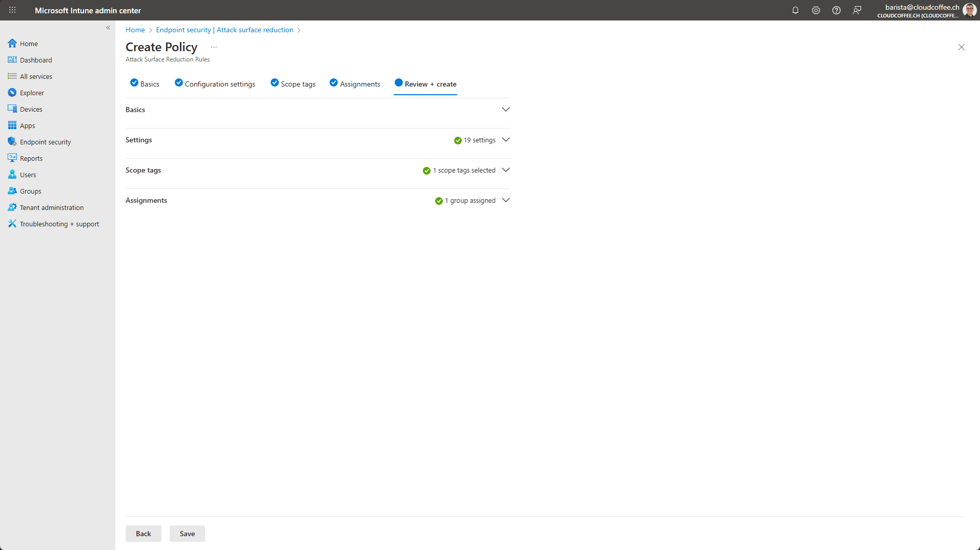Click the user account avatar
980x550 pixels.
coord(969,10)
